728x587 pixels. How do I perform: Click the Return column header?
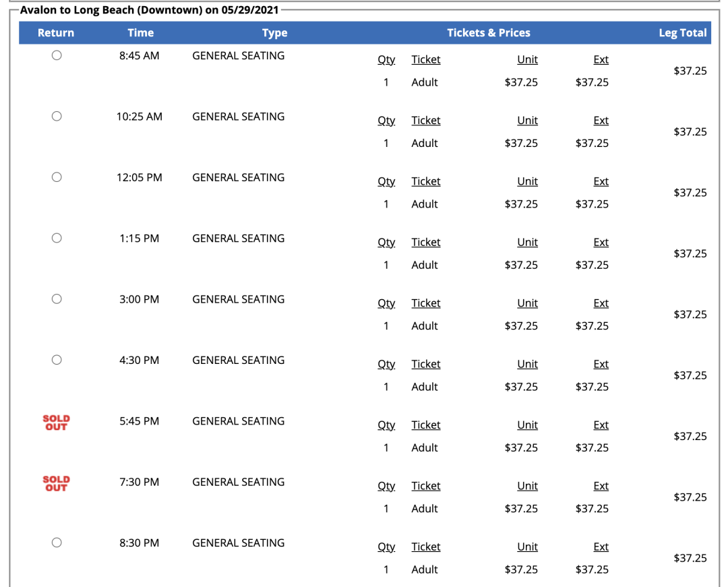click(x=56, y=33)
